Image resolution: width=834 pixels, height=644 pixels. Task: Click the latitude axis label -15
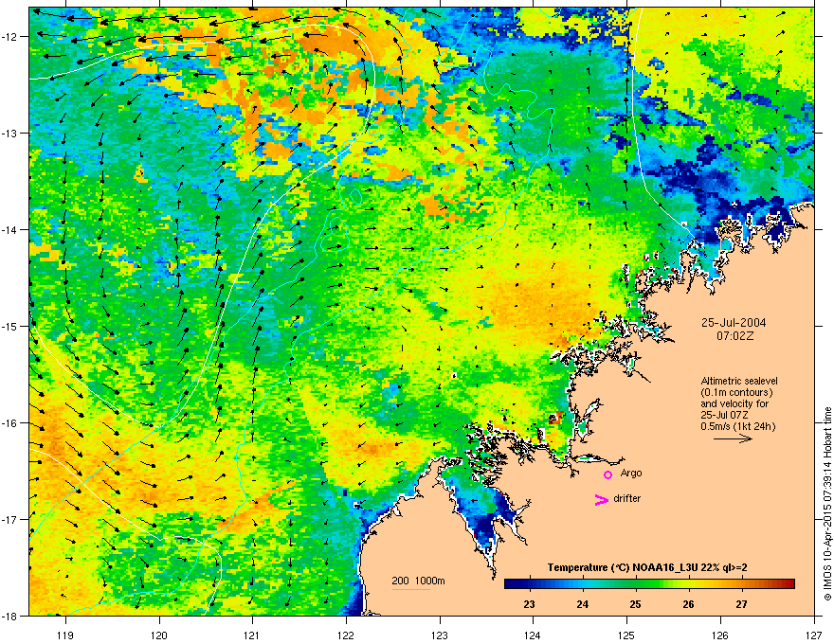coord(10,326)
